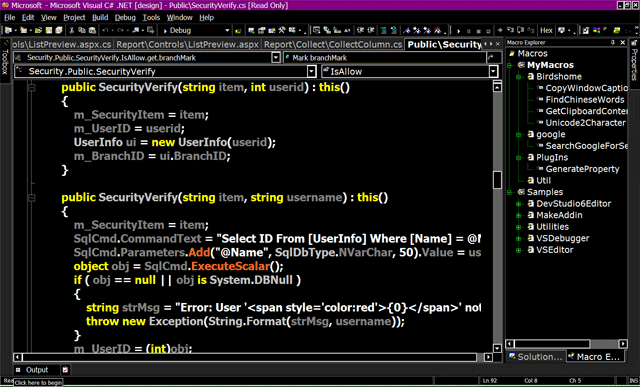Jump to next bookmark icon
The height and width of the screenshot is (387, 640).
(x=416, y=30)
